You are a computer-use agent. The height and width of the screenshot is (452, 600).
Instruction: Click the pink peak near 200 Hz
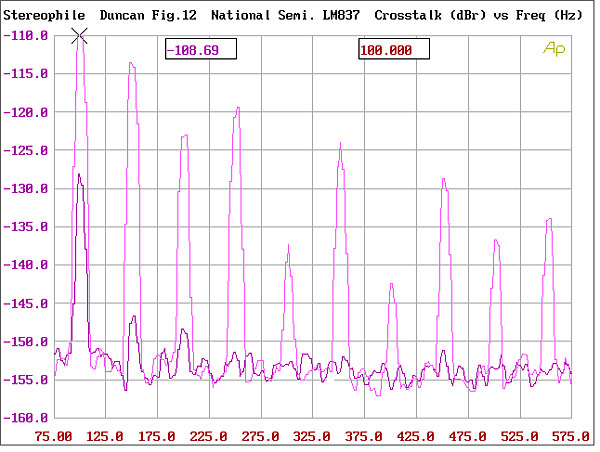(185, 135)
